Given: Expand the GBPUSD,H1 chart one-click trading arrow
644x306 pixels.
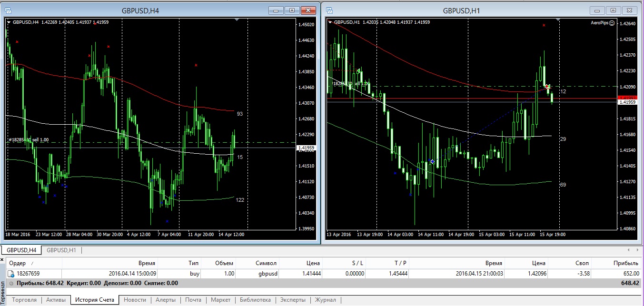Looking at the screenshot, I should [x=330, y=22].
